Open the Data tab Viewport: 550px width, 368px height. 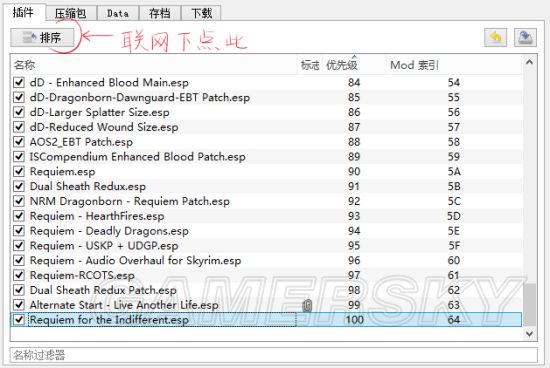tap(118, 13)
